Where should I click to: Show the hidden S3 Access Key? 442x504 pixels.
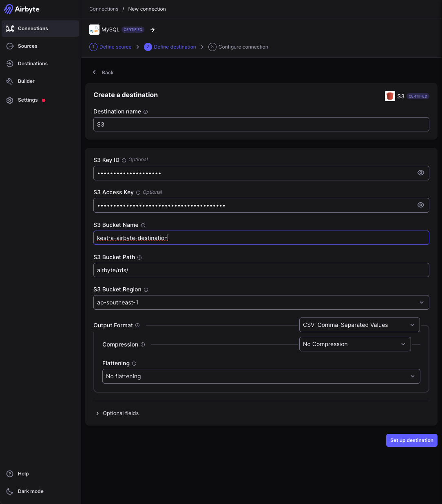421,205
